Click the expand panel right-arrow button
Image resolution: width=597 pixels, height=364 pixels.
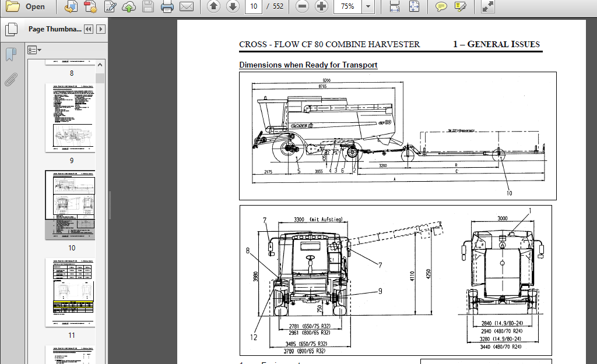pos(101,29)
